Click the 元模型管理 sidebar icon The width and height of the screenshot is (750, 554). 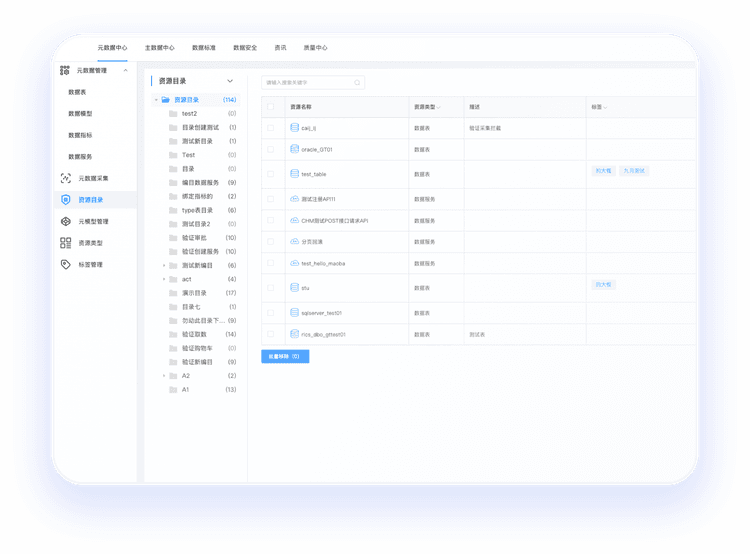(x=65, y=221)
